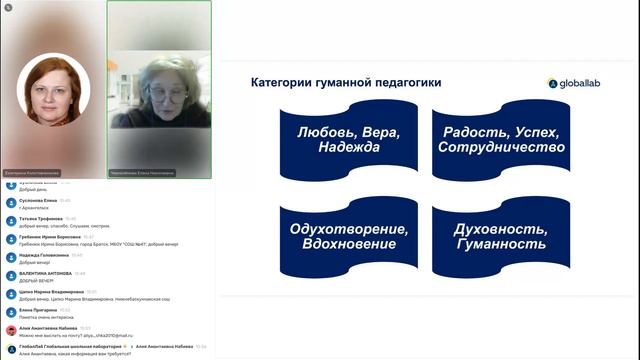Image resolution: width=640 pixels, height=360 pixels.
Task: Click the timestamp next to ВАЛЕНТИНА АНТОНОВА
Action: click(80, 273)
